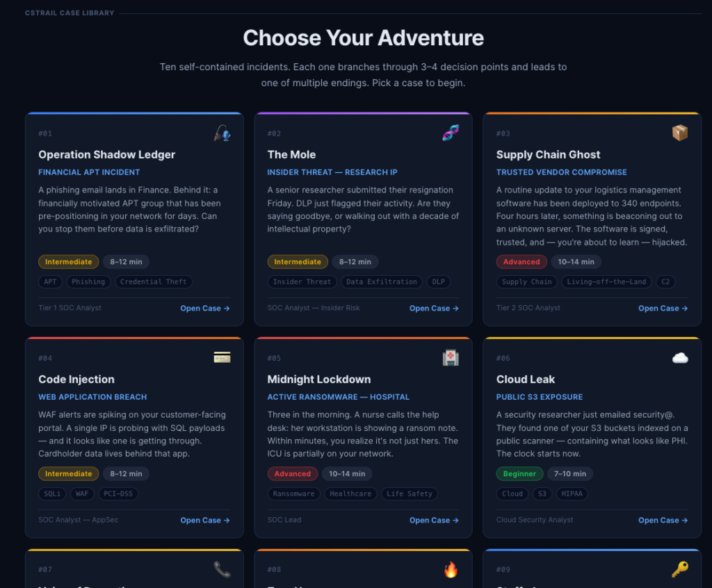The image size is (712, 588).
Task: Click the fire icon on case #08
Action: (x=451, y=569)
